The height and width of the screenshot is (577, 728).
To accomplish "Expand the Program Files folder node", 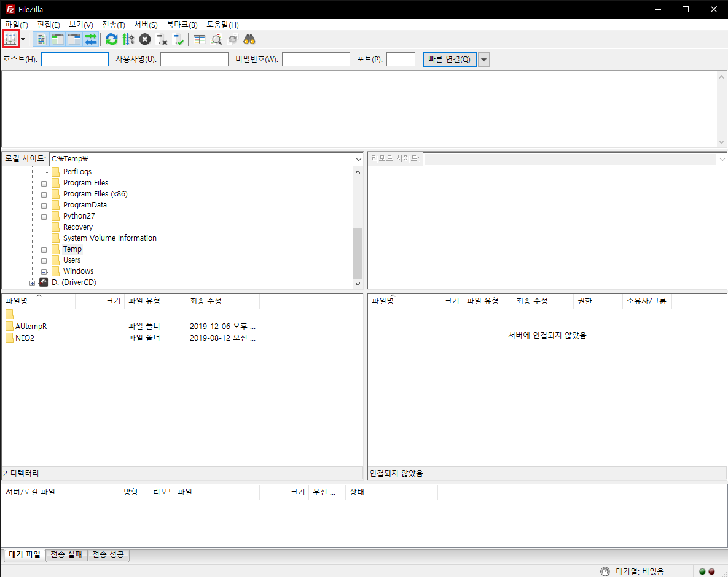I will pyautogui.click(x=44, y=183).
